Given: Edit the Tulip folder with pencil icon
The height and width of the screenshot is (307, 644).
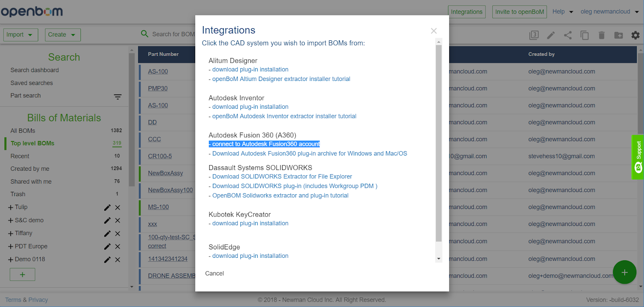Looking at the screenshot, I should [107, 207].
